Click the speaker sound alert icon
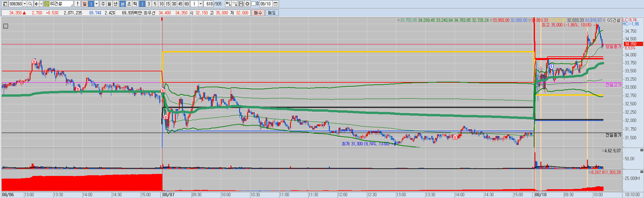644x198 pixels. (x=37, y=4)
